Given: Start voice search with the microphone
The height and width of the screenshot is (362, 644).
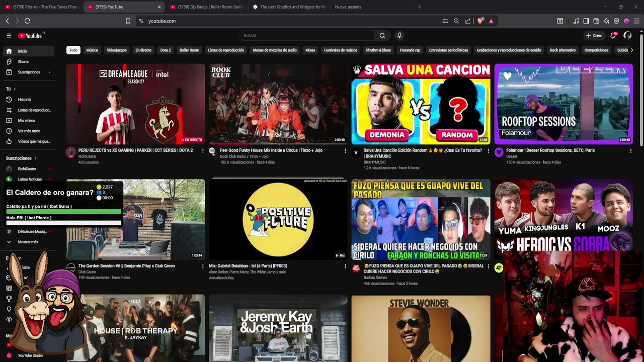Looking at the screenshot, I should (399, 35).
